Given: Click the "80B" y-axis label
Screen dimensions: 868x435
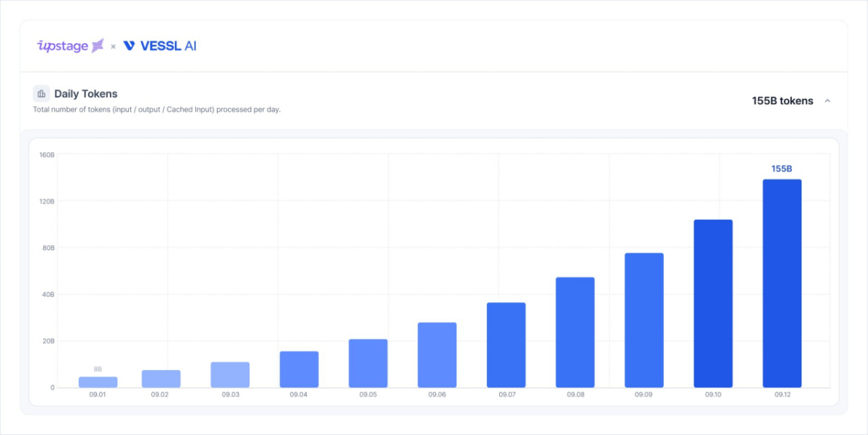Looking at the screenshot, I should (x=48, y=248).
